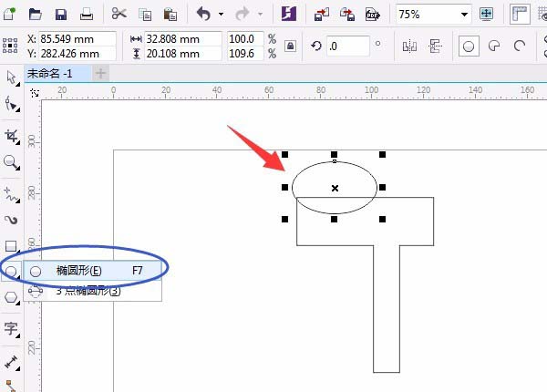Screen dimensions: 547x392
Task: Click the vertical scale field 109.6
Action: (245, 54)
